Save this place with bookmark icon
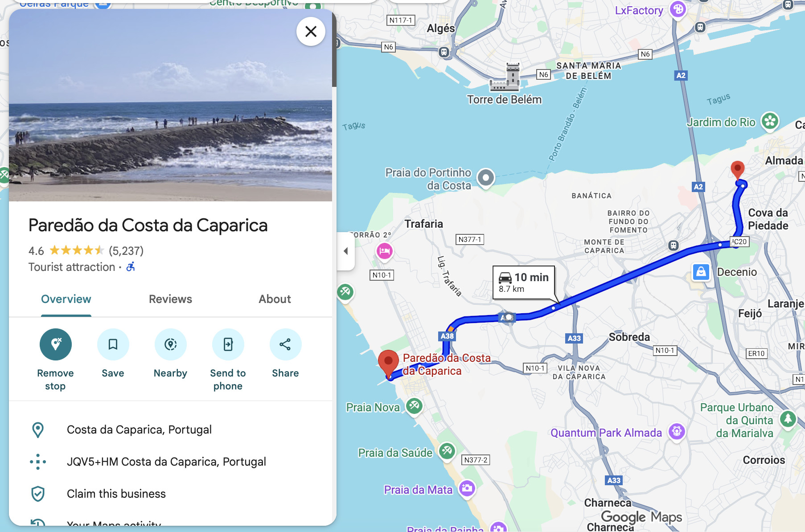The height and width of the screenshot is (532, 805). tap(113, 344)
